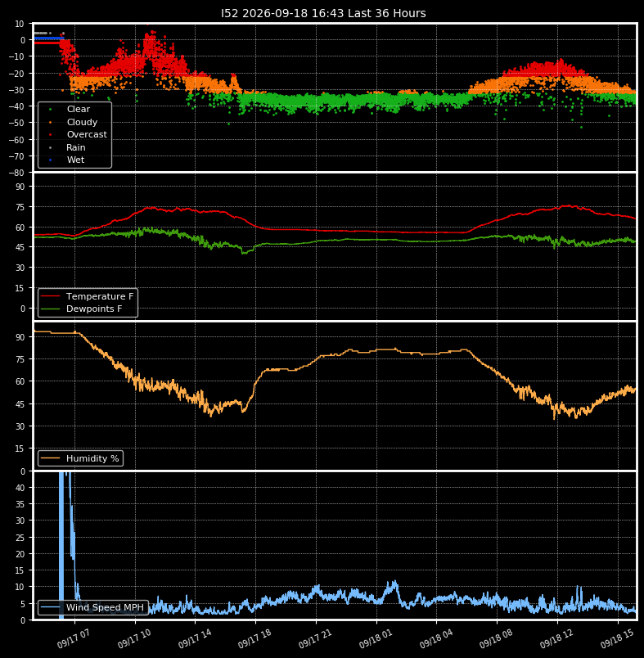Click the 'Clear' legend entry
The image size is (644, 658).
pyautogui.click(x=79, y=109)
